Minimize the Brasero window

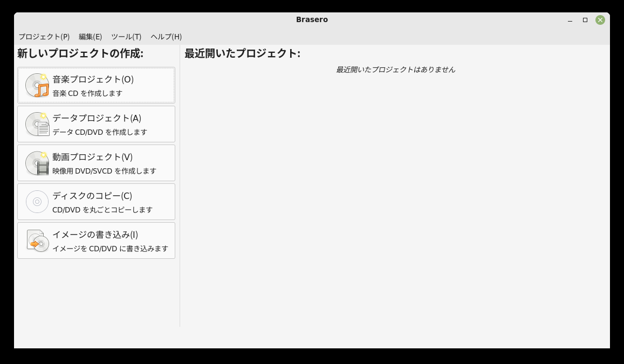pos(570,20)
